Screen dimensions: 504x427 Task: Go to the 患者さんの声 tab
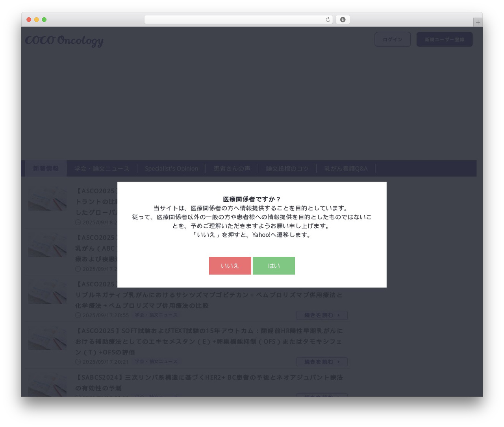[232, 169]
